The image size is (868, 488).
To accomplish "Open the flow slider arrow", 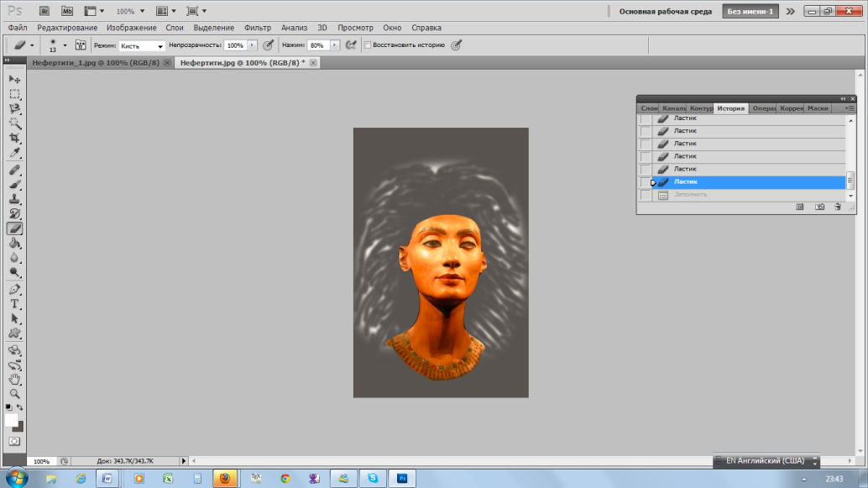I will click(334, 45).
